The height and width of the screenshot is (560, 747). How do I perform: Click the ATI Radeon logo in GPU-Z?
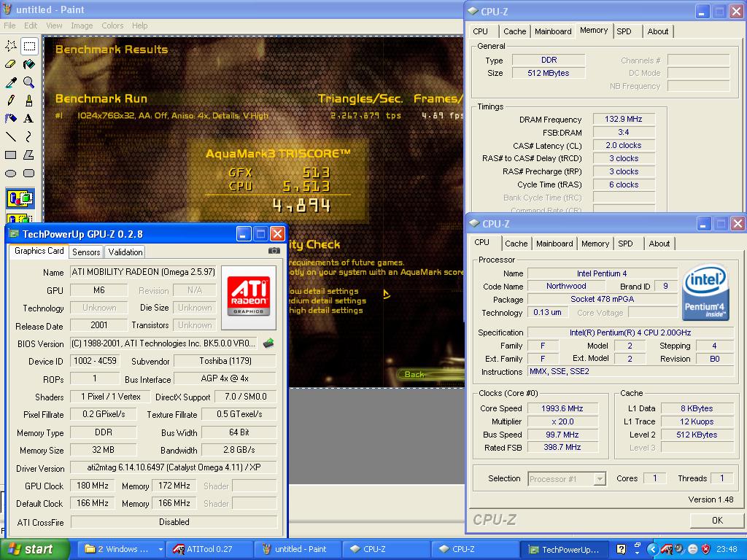(249, 297)
